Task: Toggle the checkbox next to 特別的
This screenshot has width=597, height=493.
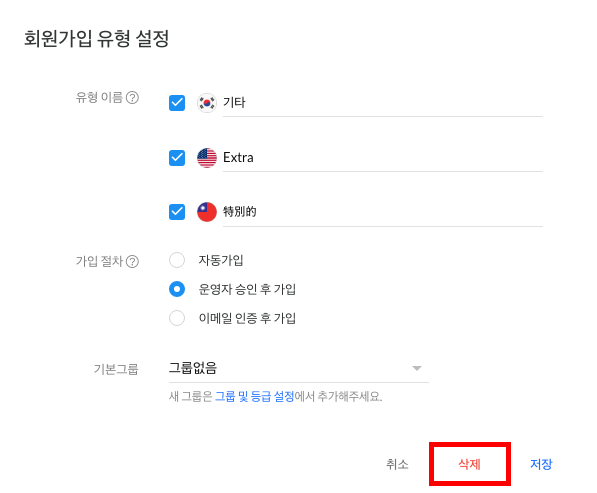Action: [x=177, y=212]
